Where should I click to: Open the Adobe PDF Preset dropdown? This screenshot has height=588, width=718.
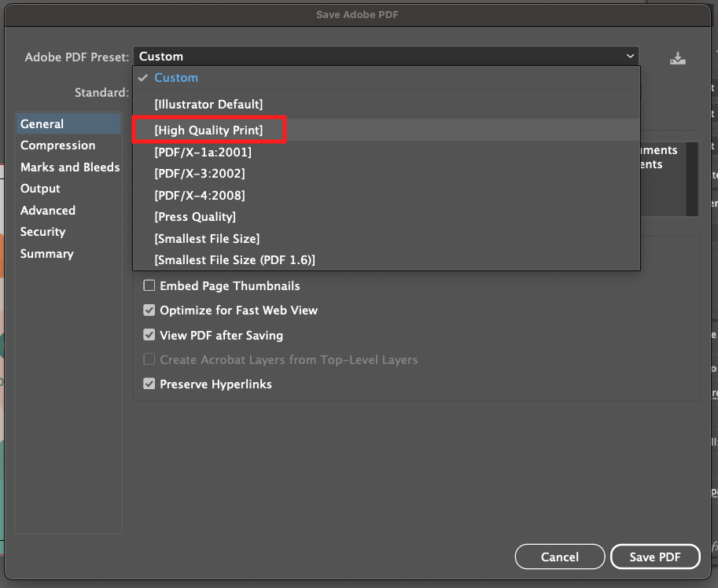pyautogui.click(x=386, y=57)
